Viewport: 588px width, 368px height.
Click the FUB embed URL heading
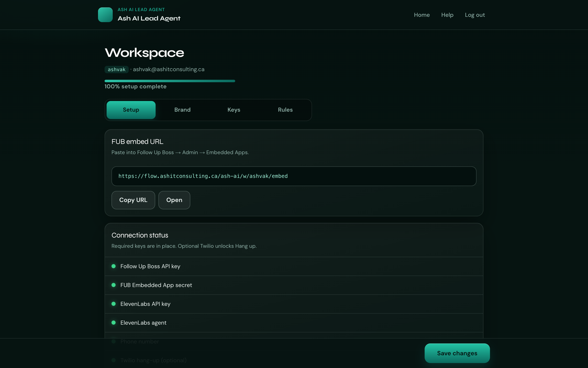[137, 142]
